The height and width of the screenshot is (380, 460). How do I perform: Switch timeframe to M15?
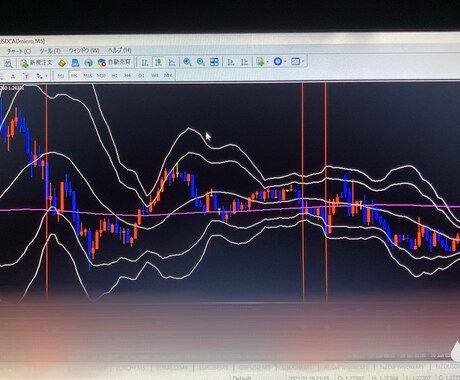(x=88, y=76)
